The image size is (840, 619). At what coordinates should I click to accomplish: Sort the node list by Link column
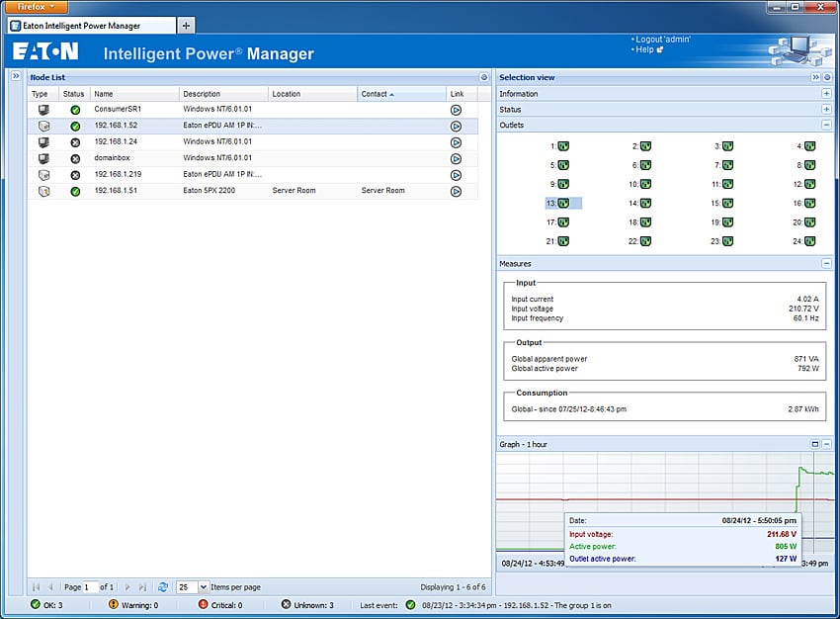pyautogui.click(x=462, y=94)
